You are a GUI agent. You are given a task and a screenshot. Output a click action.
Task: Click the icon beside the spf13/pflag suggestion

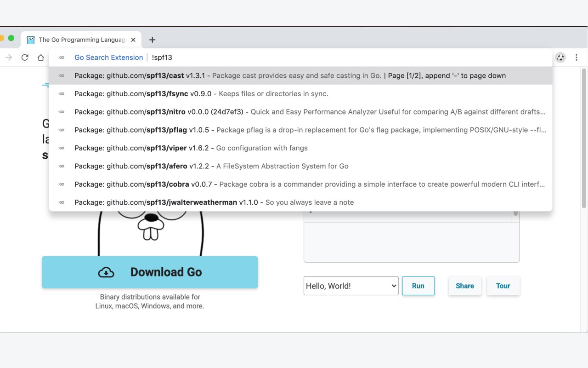coord(62,130)
